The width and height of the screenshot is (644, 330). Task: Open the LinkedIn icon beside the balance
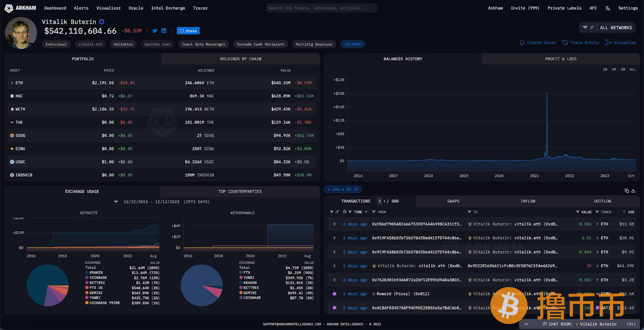tap(164, 31)
